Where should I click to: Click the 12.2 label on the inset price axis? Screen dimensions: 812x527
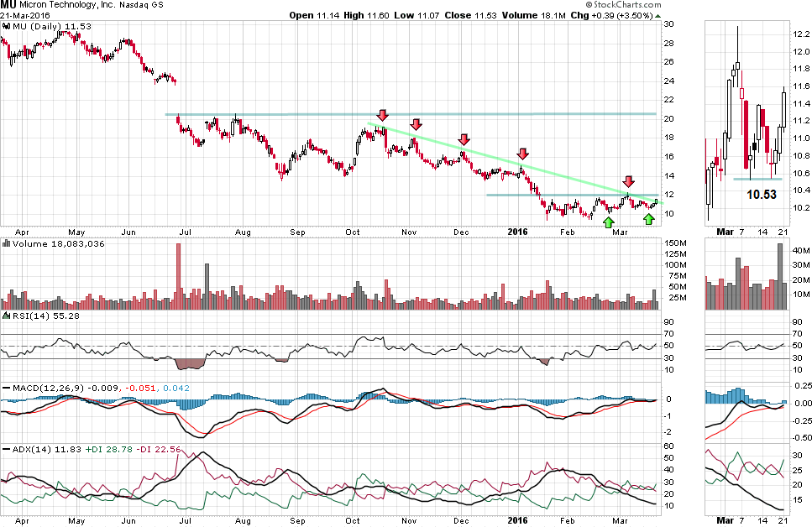[800, 34]
